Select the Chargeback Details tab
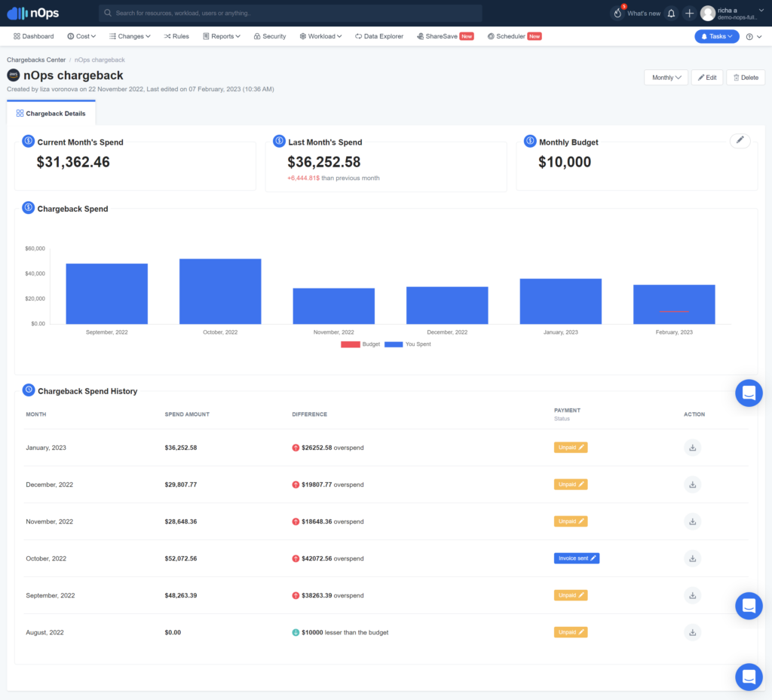 click(51, 114)
